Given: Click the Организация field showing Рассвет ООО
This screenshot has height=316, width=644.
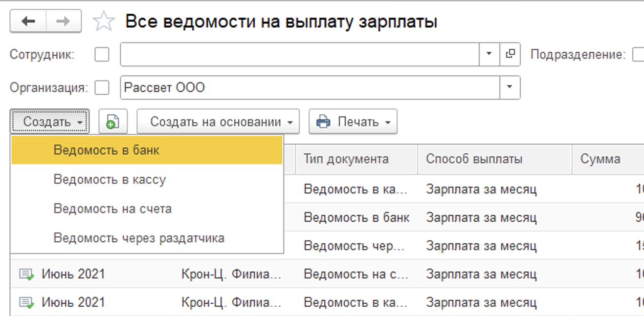Looking at the screenshot, I should 310,88.
